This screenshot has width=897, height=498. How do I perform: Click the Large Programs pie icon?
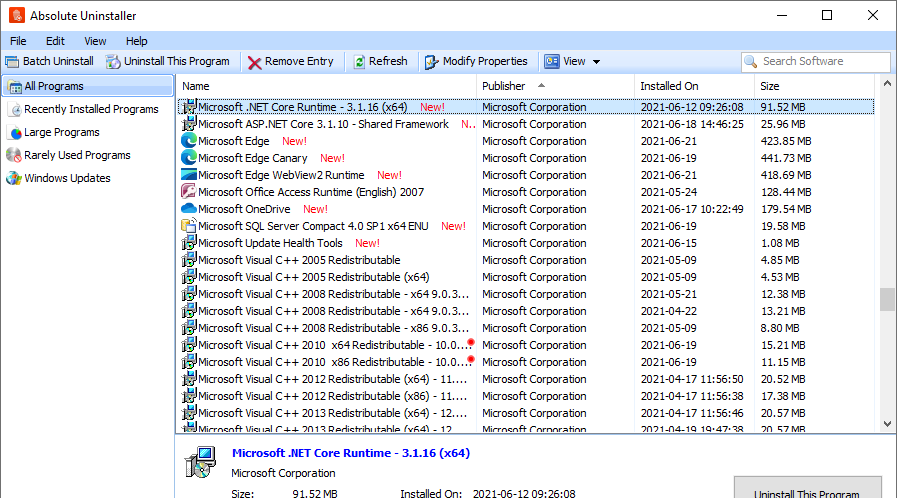15,133
